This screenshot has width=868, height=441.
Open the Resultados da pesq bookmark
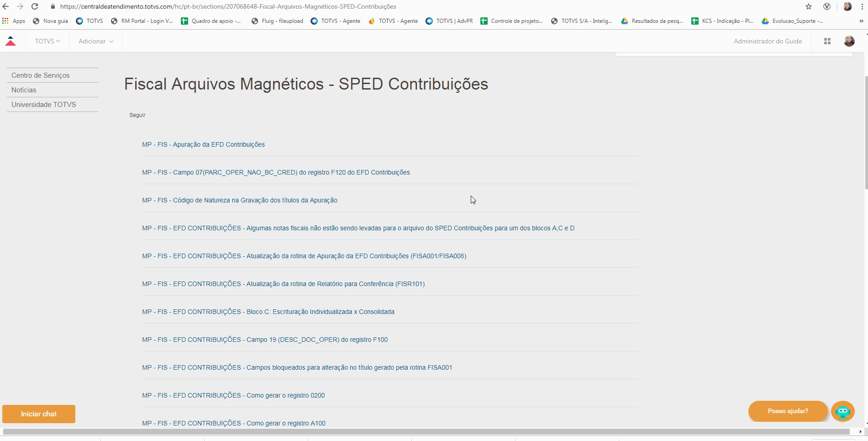[x=652, y=21]
